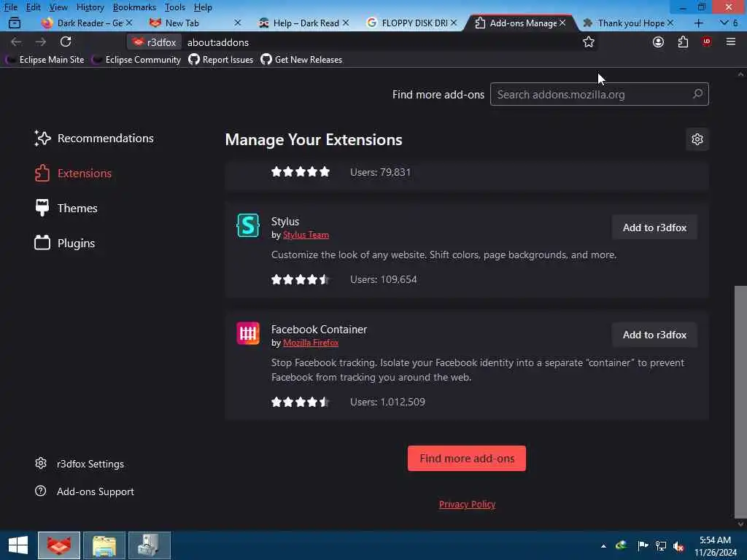747x560 pixels.
Task: Open the uBlock Origin toolbar icon
Action: coord(706,42)
